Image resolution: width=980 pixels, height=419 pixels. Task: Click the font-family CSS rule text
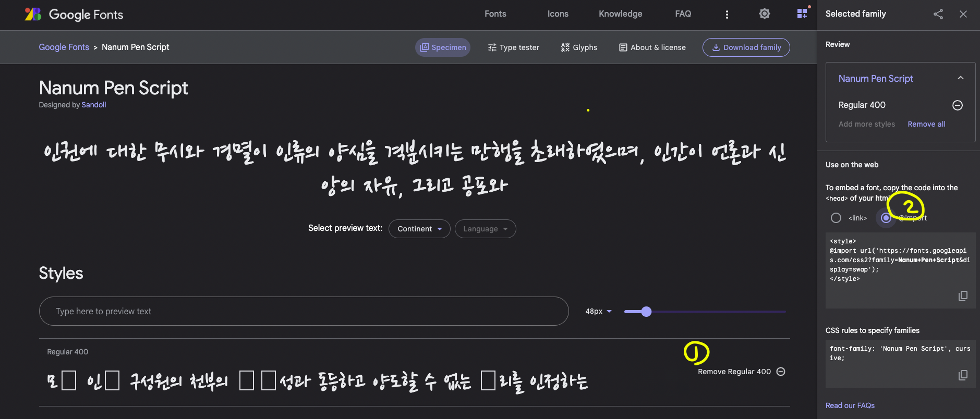coord(900,353)
